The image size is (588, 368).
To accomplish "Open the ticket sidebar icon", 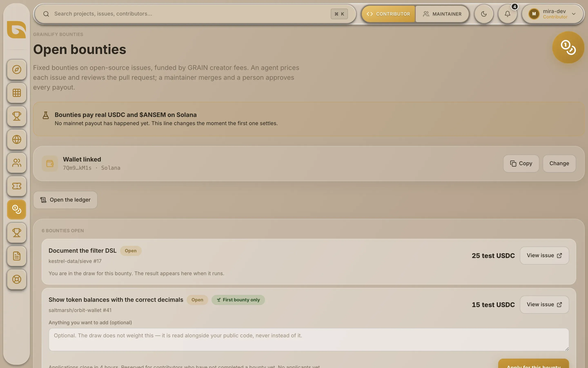I will click(x=17, y=186).
